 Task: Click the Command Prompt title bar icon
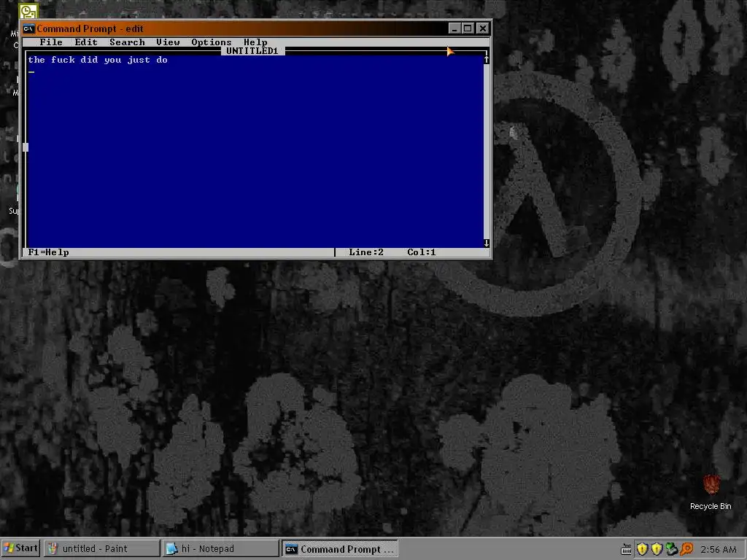(x=28, y=28)
